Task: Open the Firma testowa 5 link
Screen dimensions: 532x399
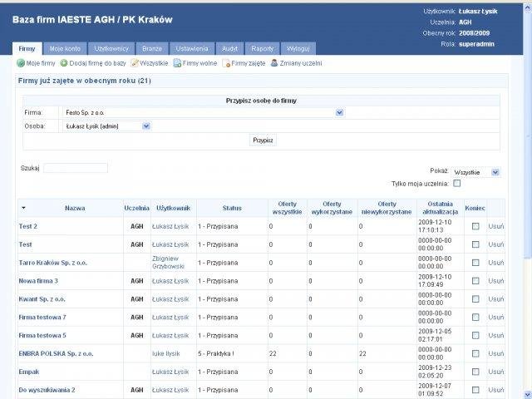Action: 42,336
